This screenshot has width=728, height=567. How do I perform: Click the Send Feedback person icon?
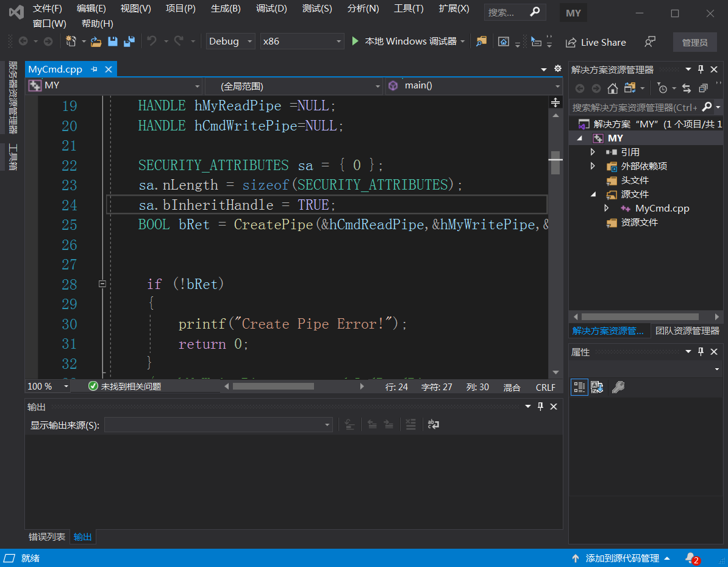(x=650, y=42)
